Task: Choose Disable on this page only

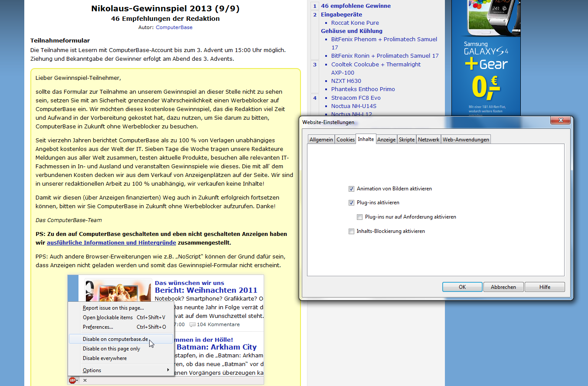Action: tap(121, 349)
